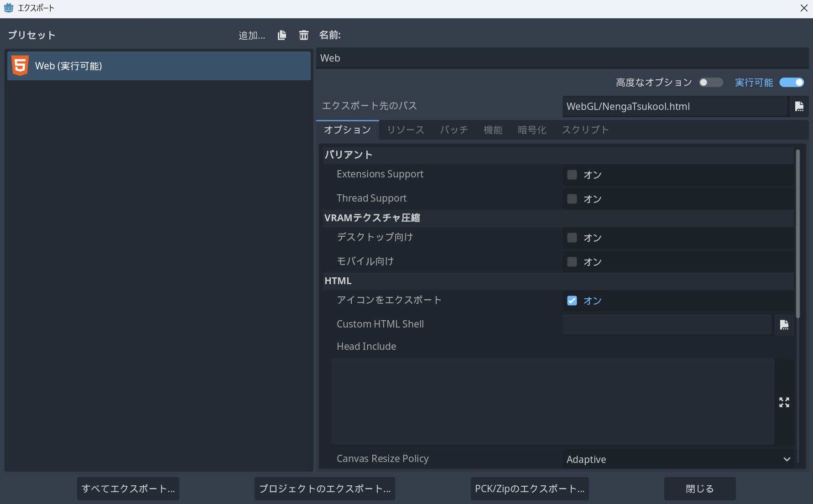Click the Godot icon in title bar
This screenshot has height=504, width=813.
8,8
